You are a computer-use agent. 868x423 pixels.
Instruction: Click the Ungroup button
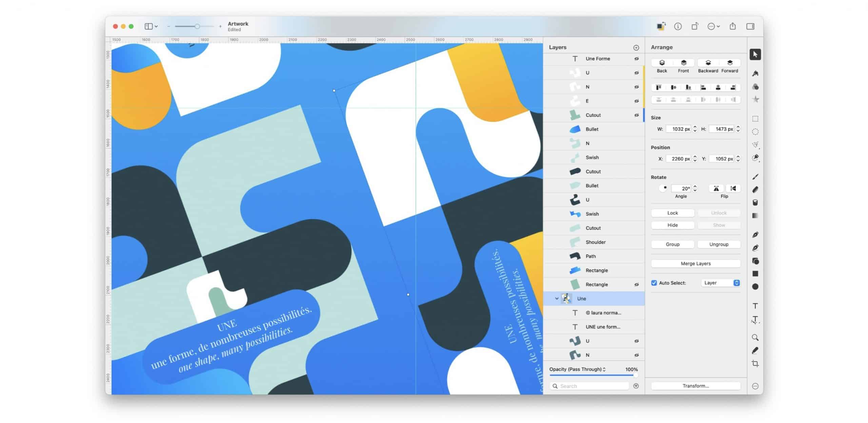(719, 244)
